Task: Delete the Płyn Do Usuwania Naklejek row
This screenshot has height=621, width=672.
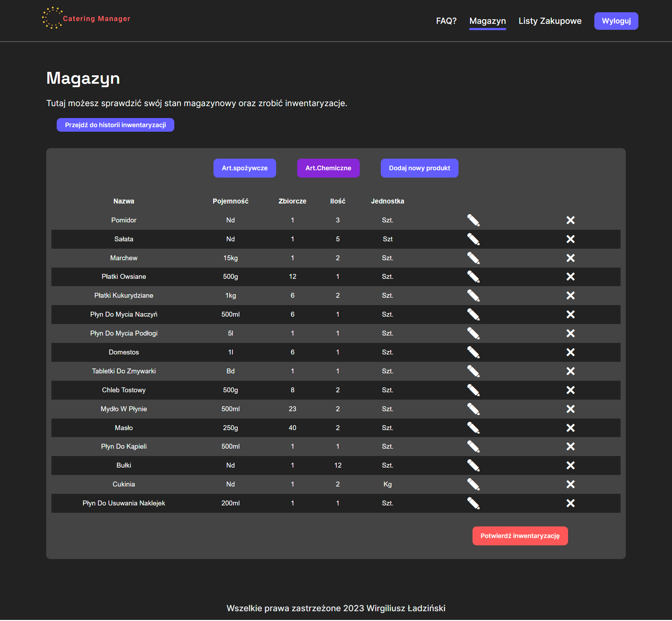Action: point(570,503)
